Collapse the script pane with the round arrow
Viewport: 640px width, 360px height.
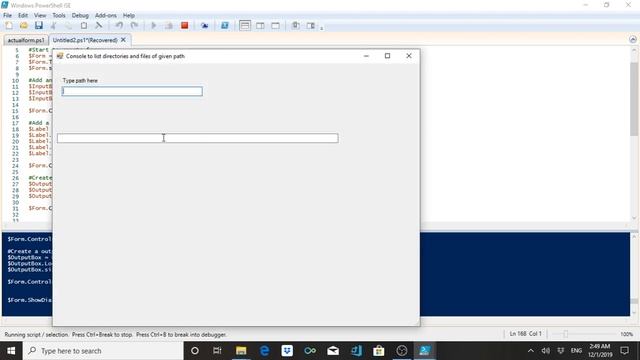tap(633, 40)
